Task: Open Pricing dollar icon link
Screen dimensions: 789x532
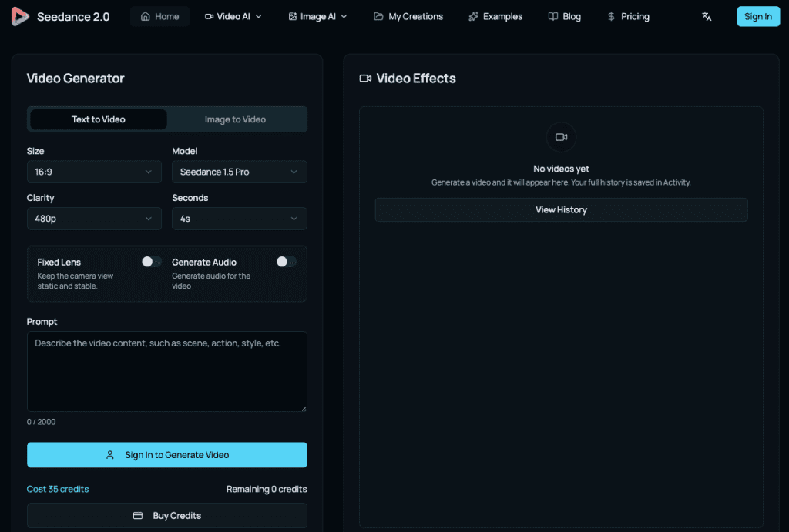Action: [x=611, y=16]
